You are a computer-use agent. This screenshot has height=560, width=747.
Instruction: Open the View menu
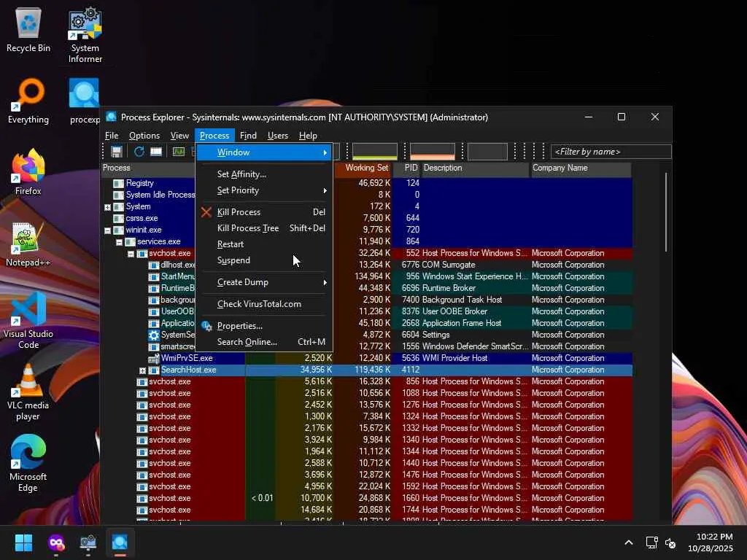(x=179, y=136)
